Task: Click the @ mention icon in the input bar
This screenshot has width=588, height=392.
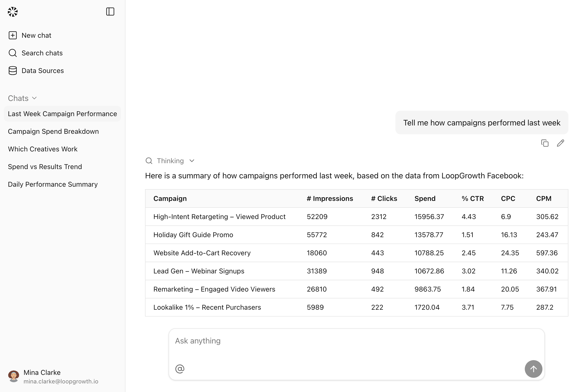Action: tap(180, 369)
